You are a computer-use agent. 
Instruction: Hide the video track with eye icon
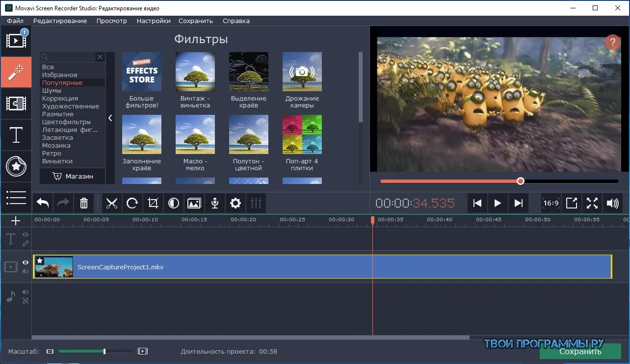(26, 262)
